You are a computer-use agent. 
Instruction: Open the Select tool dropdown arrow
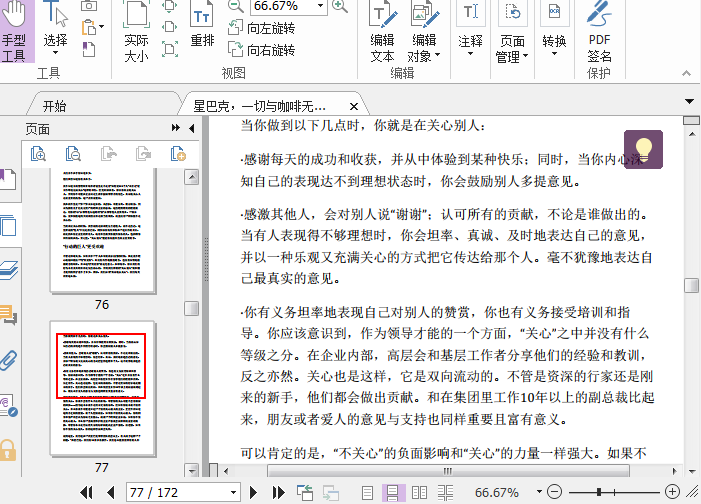(55, 53)
